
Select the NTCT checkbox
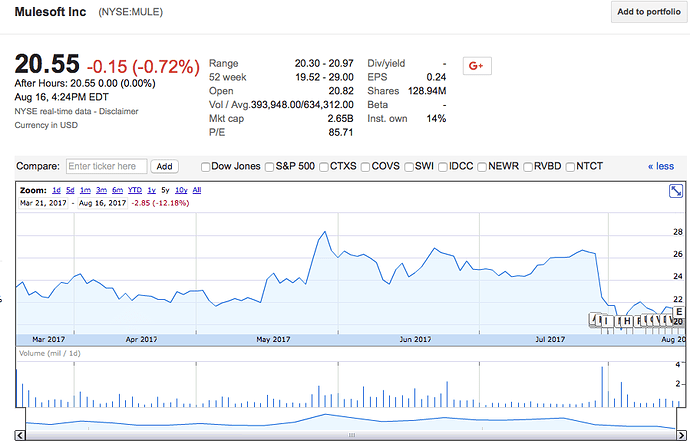click(x=571, y=167)
